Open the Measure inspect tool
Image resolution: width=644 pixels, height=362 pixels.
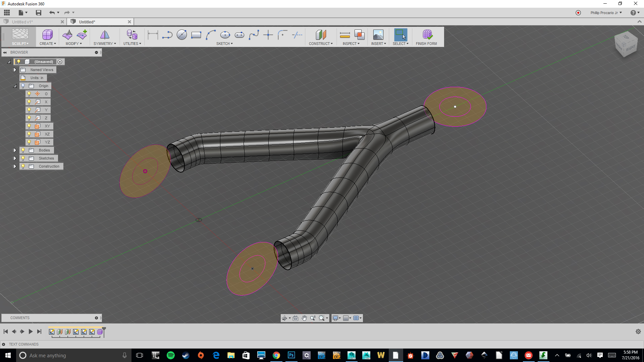pyautogui.click(x=344, y=35)
